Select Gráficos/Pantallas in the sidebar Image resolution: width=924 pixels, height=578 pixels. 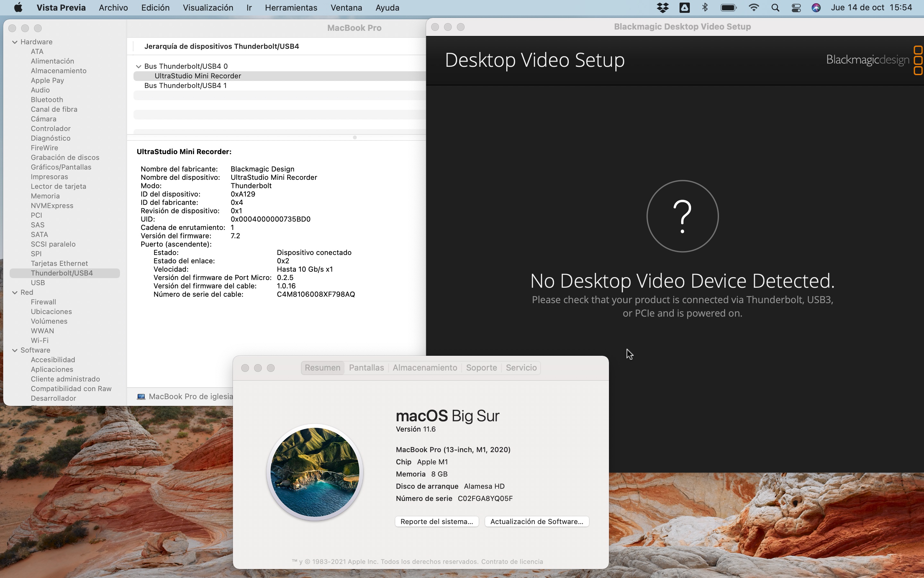pos(61,167)
